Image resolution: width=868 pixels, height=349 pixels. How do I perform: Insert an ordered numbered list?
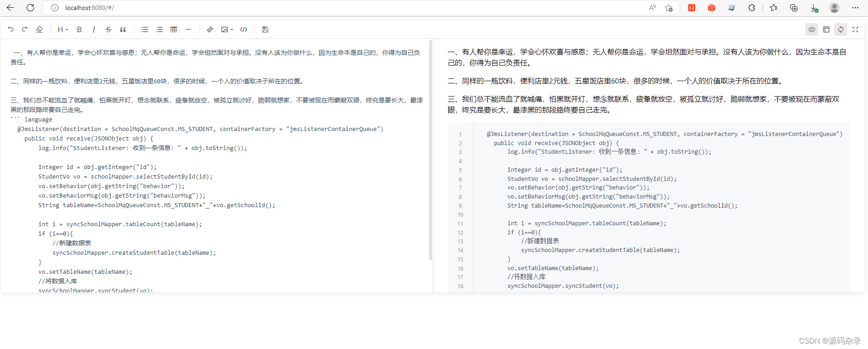(159, 29)
